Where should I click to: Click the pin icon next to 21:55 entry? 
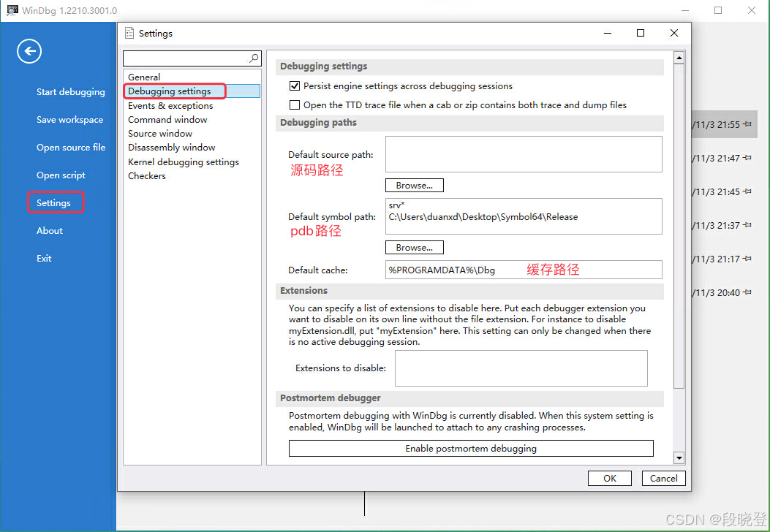click(x=747, y=124)
